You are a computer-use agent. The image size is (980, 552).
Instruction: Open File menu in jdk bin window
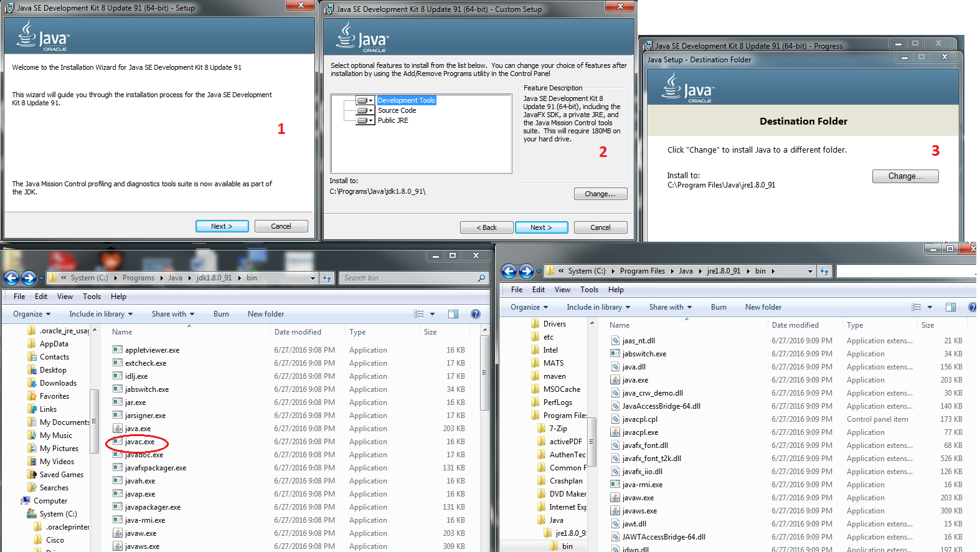19,297
